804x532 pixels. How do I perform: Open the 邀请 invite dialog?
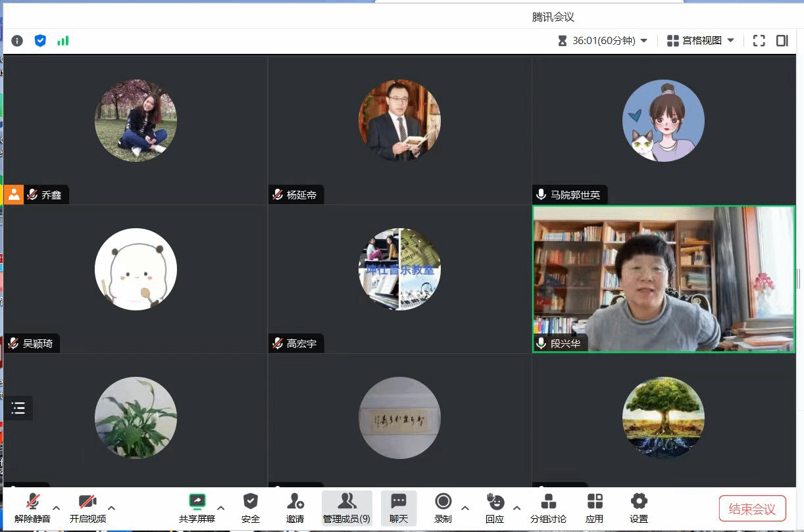coord(295,508)
